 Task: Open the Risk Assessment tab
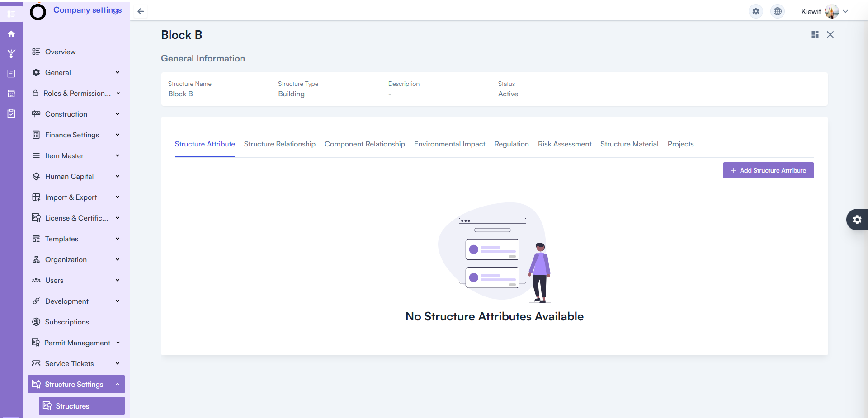pyautogui.click(x=565, y=144)
